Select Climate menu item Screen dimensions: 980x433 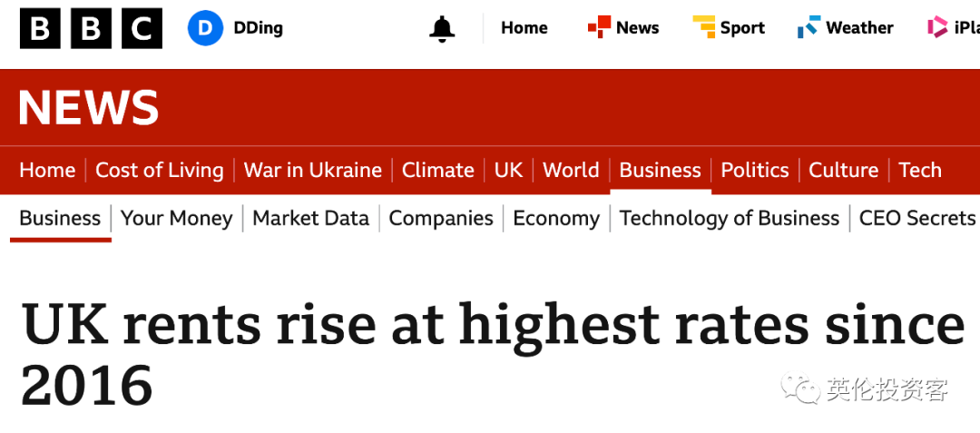438,170
